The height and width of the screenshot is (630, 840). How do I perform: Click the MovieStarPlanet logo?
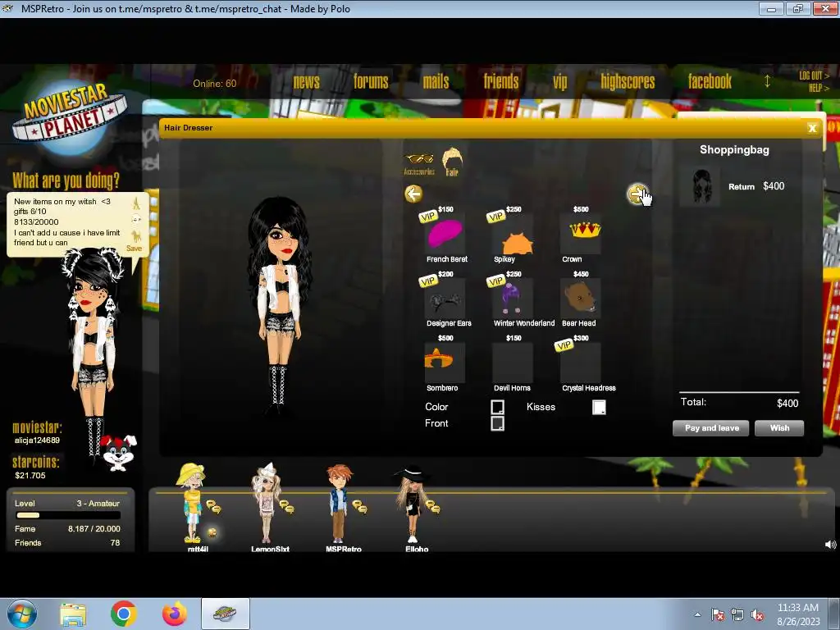tap(70, 119)
